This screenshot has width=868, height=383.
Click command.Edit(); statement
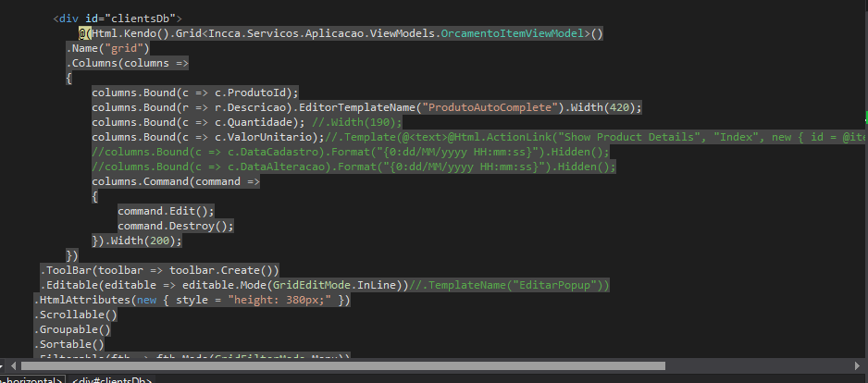click(166, 211)
